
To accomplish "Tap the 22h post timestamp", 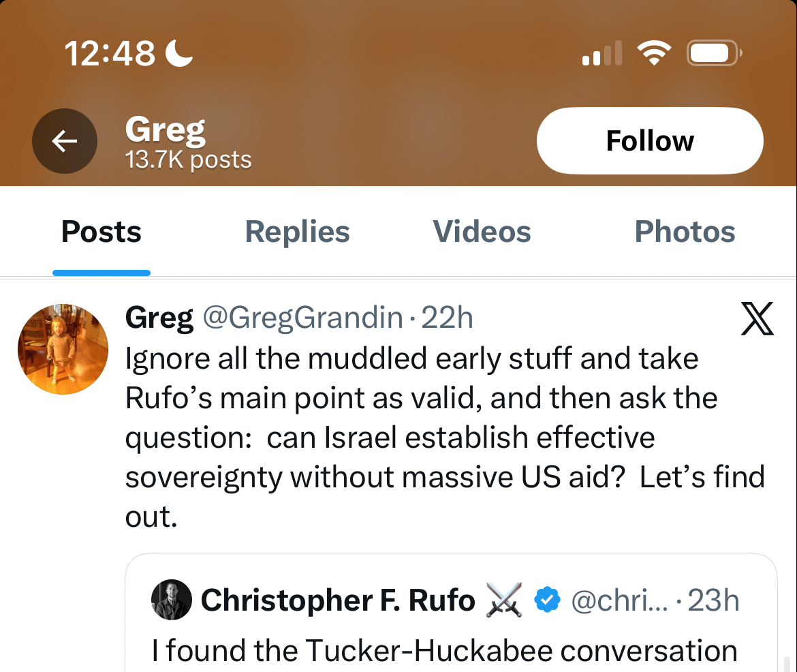I will [448, 318].
